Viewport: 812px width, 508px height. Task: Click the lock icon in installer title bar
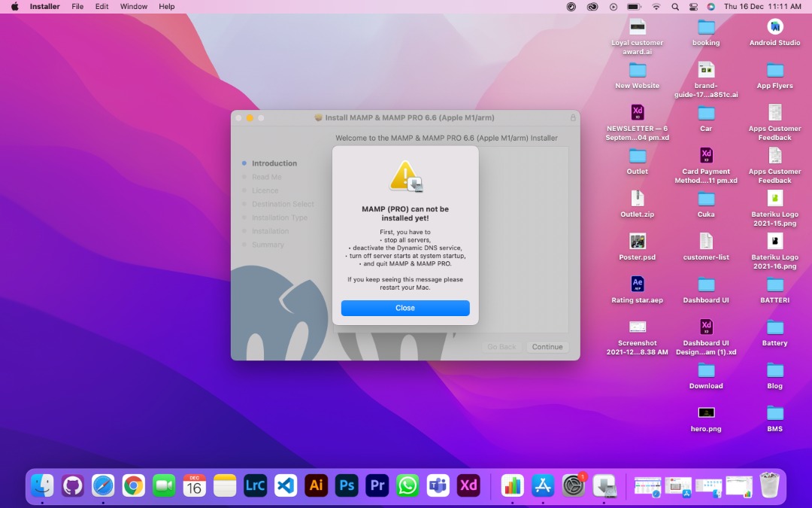click(573, 117)
